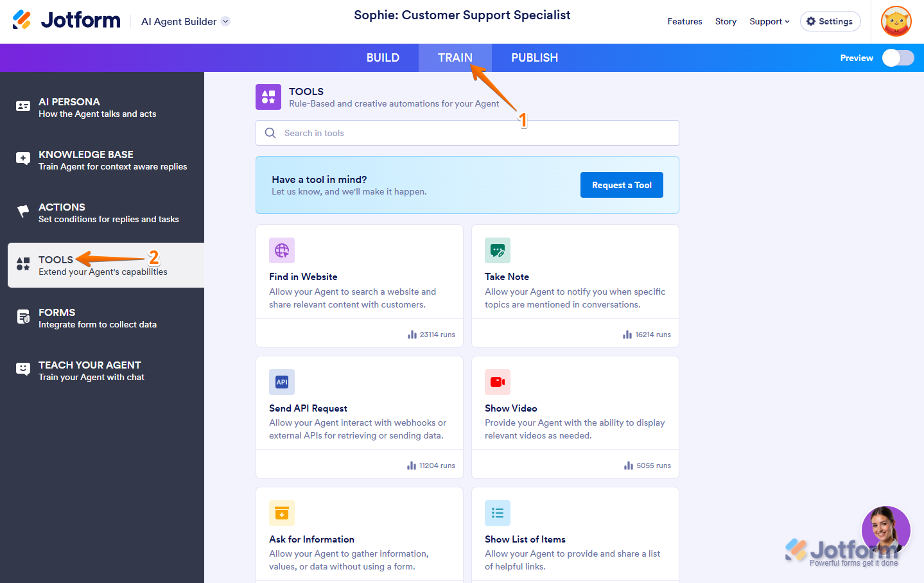The width and height of the screenshot is (924, 583).
Task: Click the Request a Tool button
Action: click(x=622, y=185)
